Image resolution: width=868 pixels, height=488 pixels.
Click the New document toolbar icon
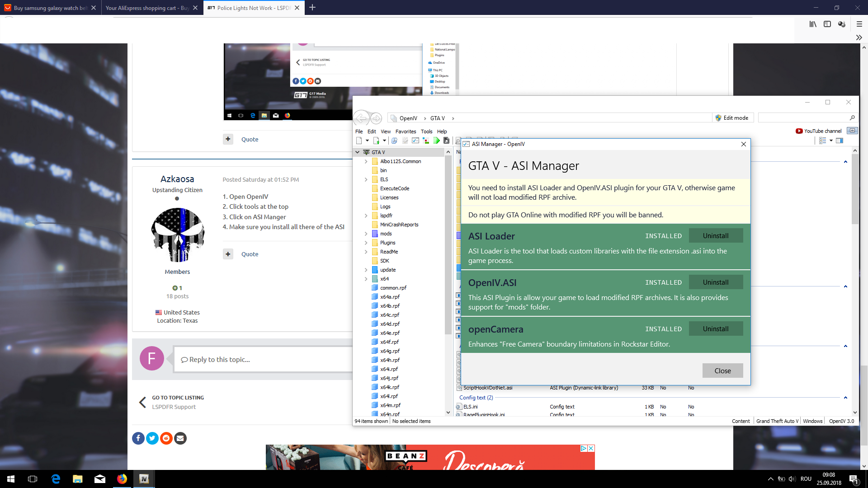point(359,141)
